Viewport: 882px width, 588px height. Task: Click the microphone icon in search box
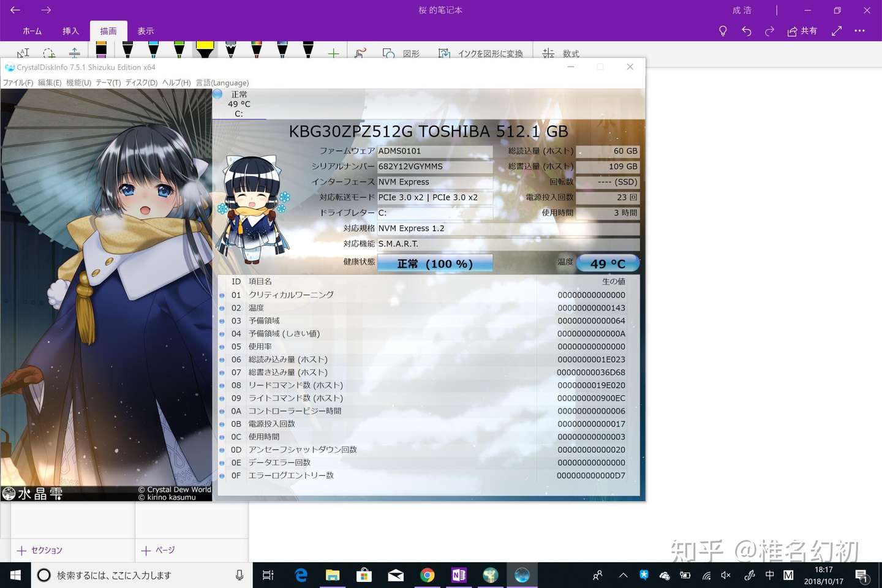click(x=239, y=575)
